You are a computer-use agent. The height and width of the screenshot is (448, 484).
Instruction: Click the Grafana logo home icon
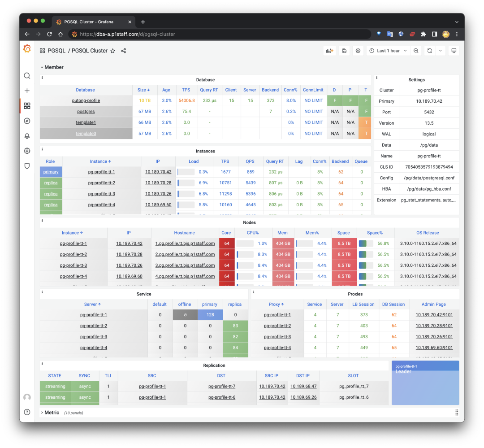27,49
